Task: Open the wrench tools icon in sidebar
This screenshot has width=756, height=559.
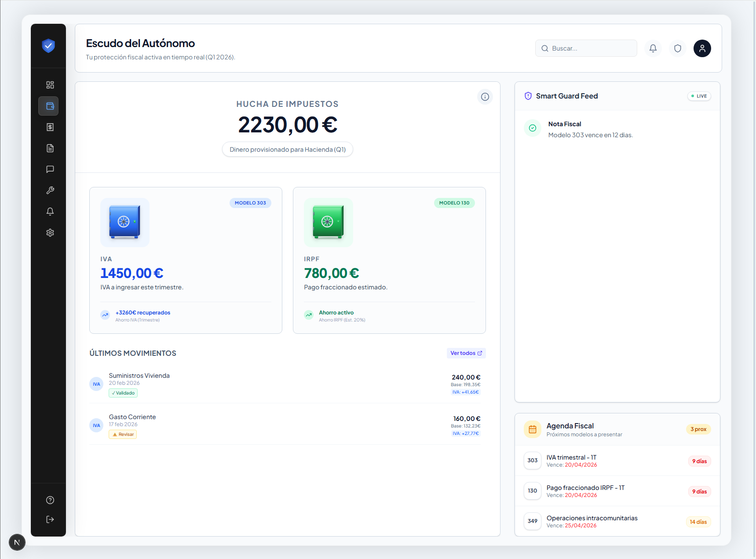Action: coord(50,190)
